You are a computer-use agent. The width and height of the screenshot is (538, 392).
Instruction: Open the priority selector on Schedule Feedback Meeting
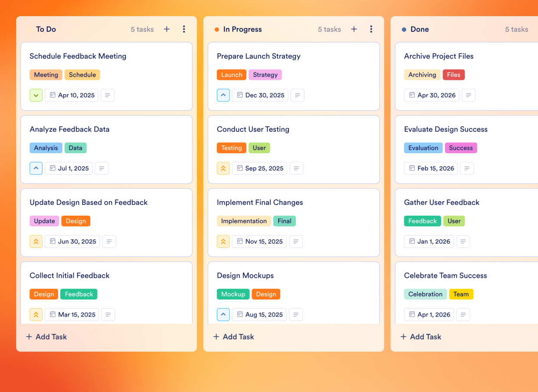36,95
